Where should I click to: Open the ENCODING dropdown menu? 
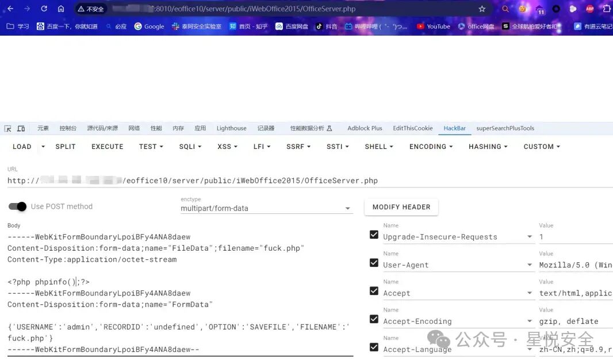(x=431, y=147)
